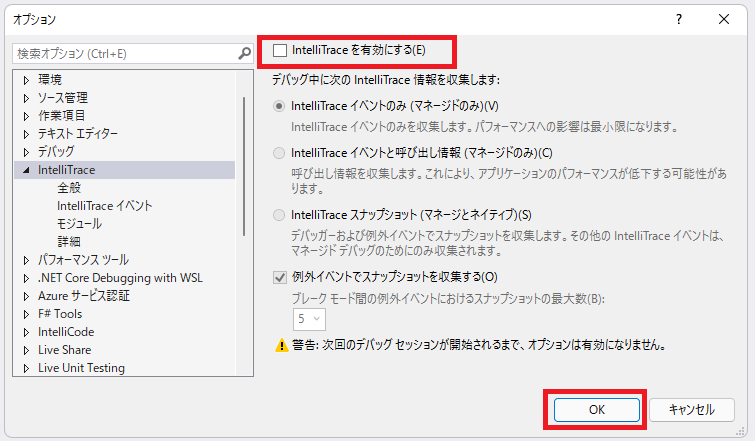
Task: Enable the IntelliTrace を有効にする checkbox
Action: pos(280,50)
